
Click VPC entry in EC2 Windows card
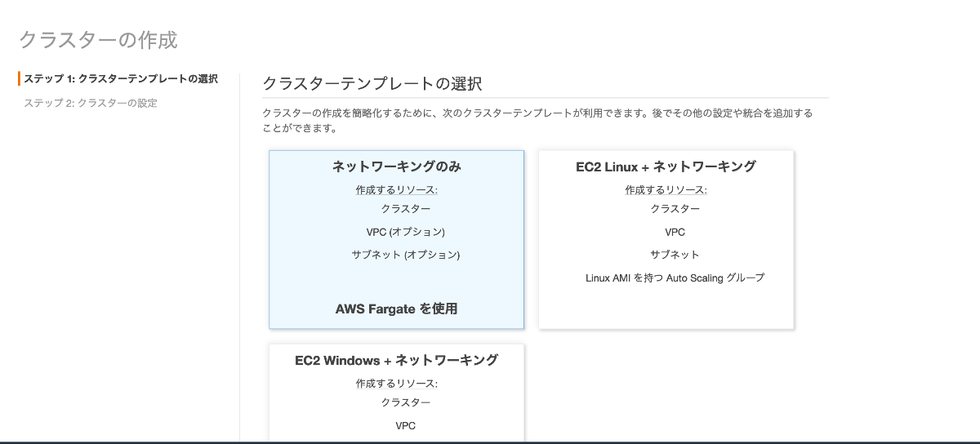click(406, 425)
